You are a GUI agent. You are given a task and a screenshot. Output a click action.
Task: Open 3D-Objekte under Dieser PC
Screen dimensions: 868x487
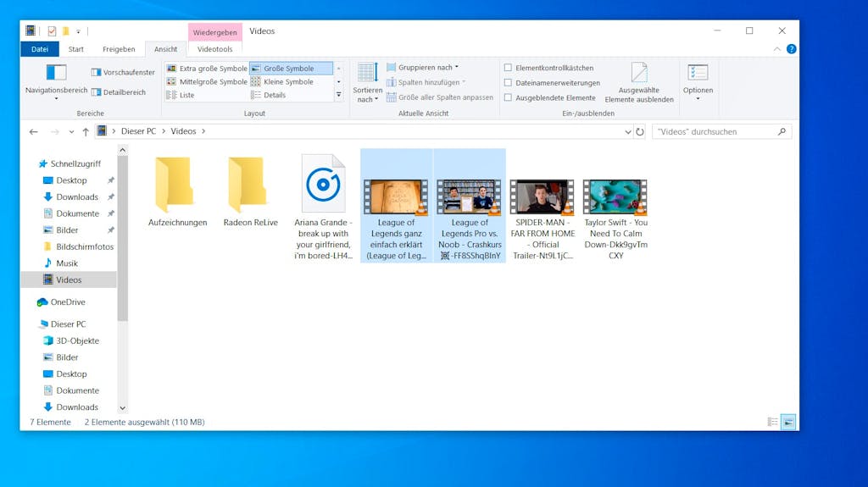pyautogui.click(x=72, y=340)
